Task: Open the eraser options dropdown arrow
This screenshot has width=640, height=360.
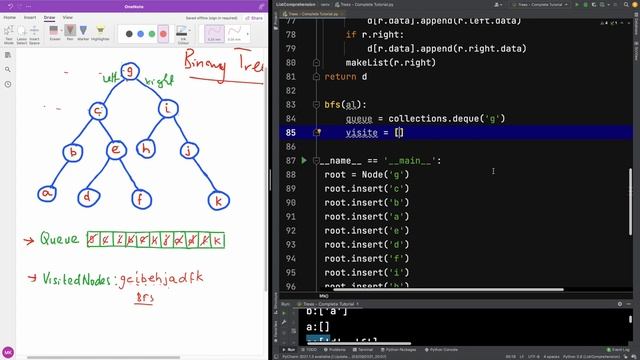Action: pyautogui.click(x=61, y=31)
